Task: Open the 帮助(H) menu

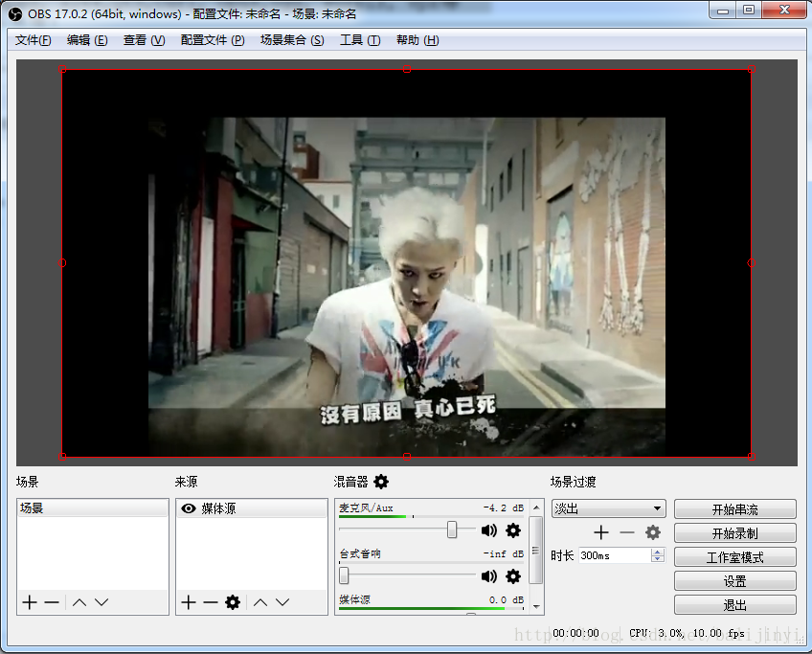Action: coord(417,40)
